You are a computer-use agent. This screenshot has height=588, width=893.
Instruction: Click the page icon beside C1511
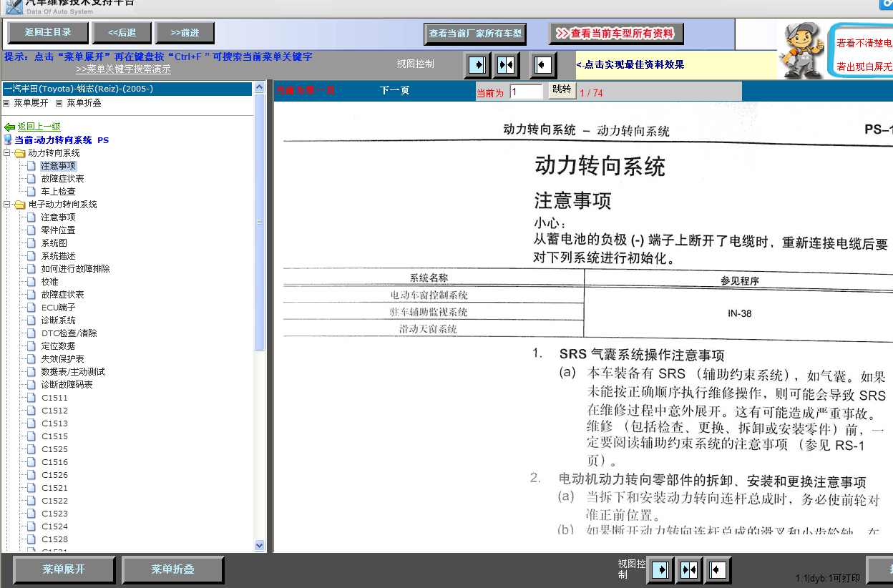[x=31, y=398]
